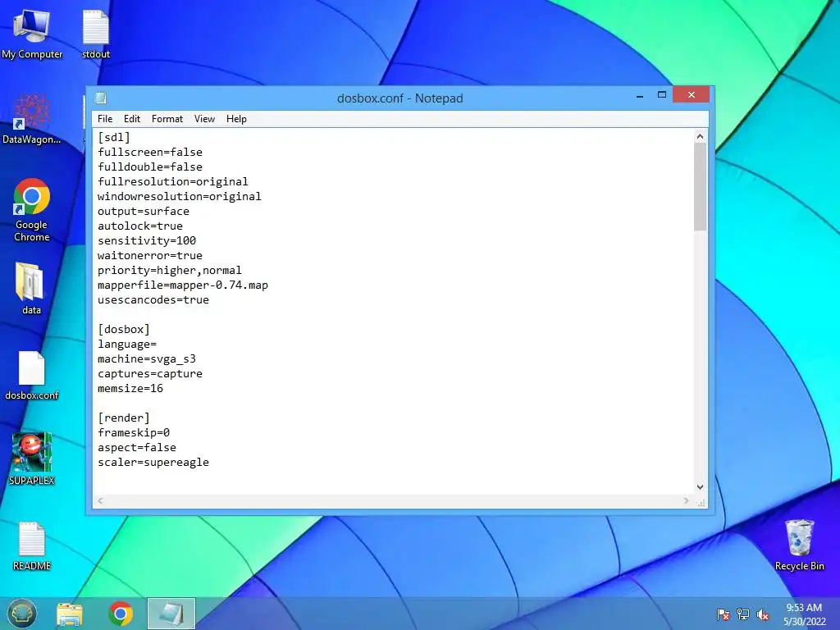Click the language= line
Image resolution: width=840 pixels, height=630 pixels.
click(x=127, y=345)
